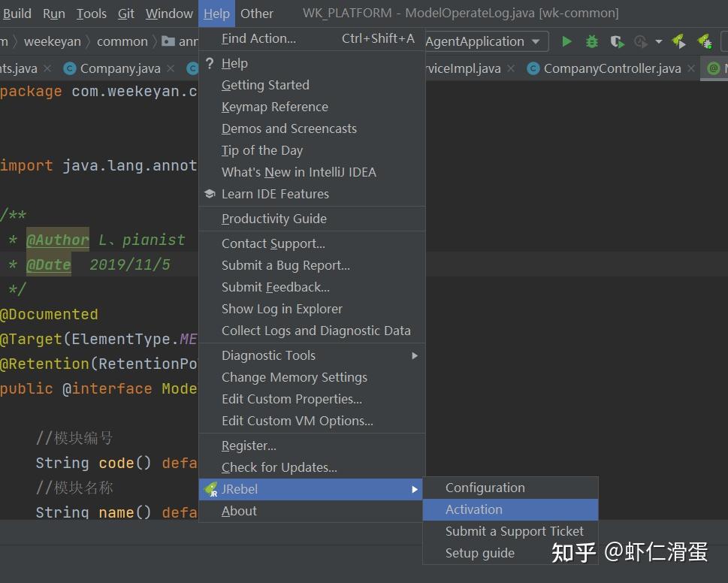Open the Git menu
This screenshot has width=728, height=583.
point(125,13)
